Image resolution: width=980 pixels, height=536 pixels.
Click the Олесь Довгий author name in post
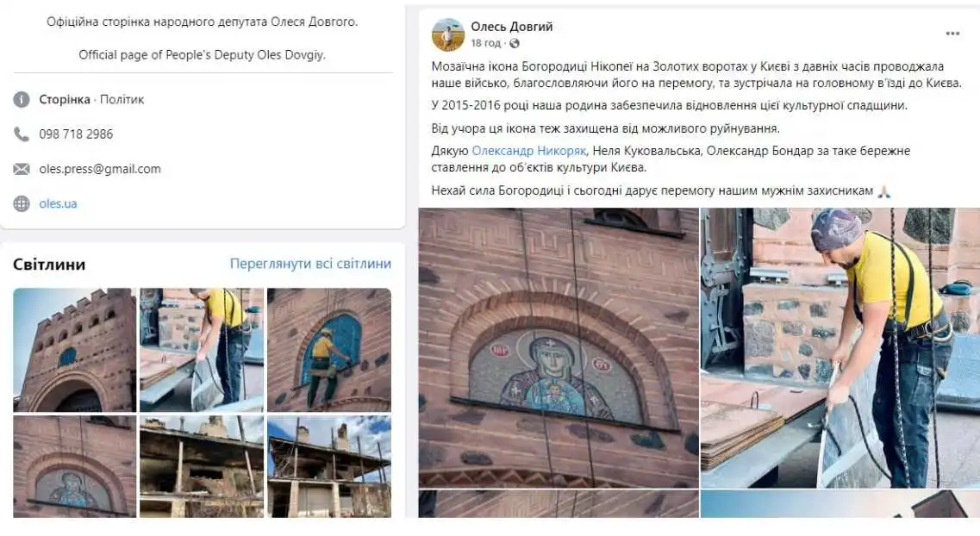[512, 27]
